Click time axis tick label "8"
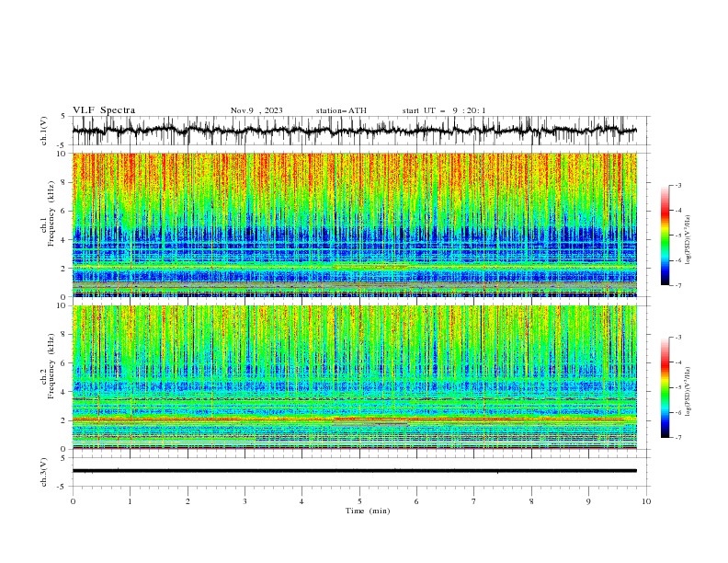Screen dimensions: 728x563 click(531, 501)
